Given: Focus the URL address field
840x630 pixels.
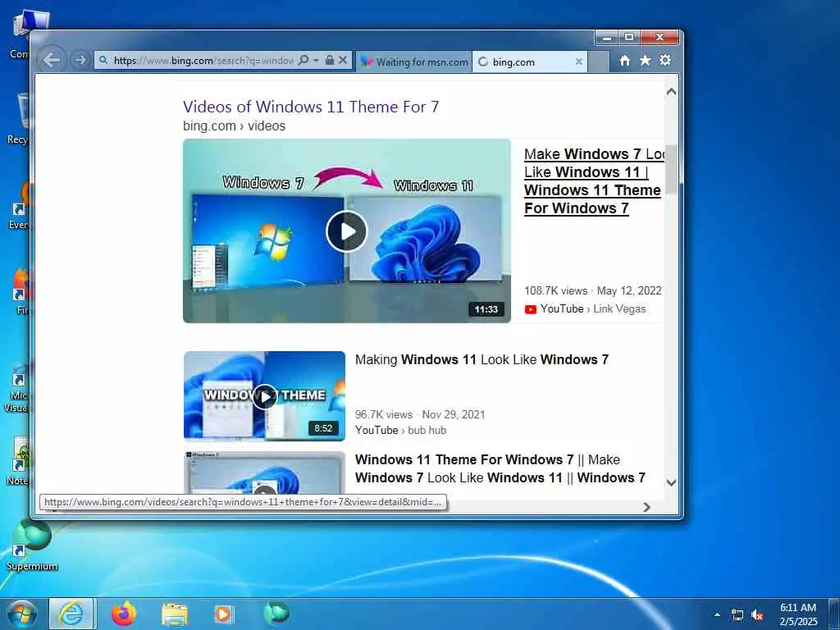Looking at the screenshot, I should click(x=203, y=61).
